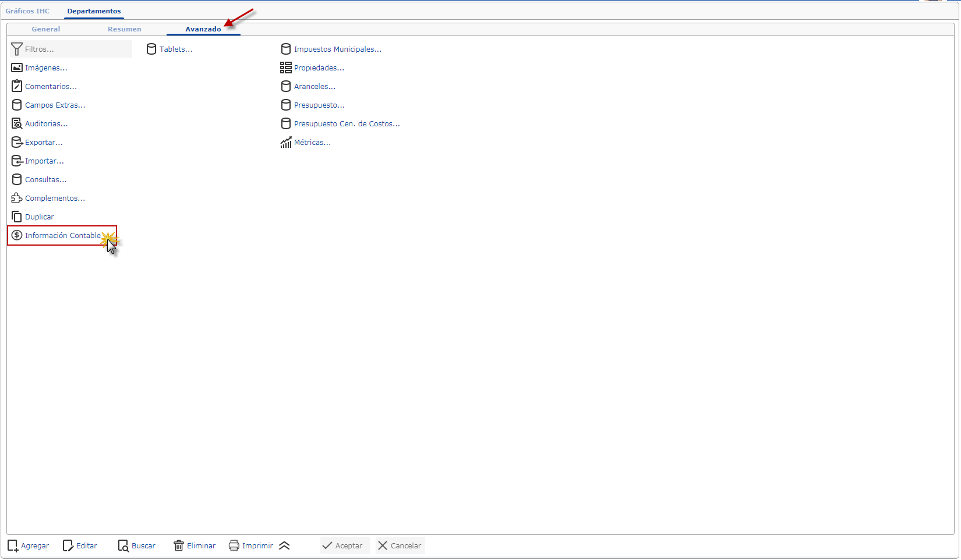Click the Editar label in bottom toolbar
961x560 pixels.
(87, 546)
